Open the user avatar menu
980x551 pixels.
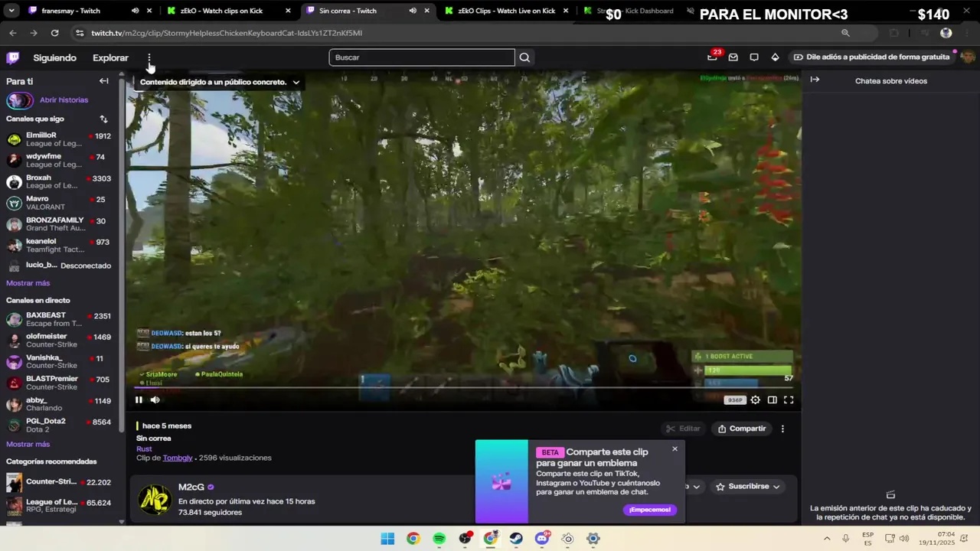coord(968,57)
